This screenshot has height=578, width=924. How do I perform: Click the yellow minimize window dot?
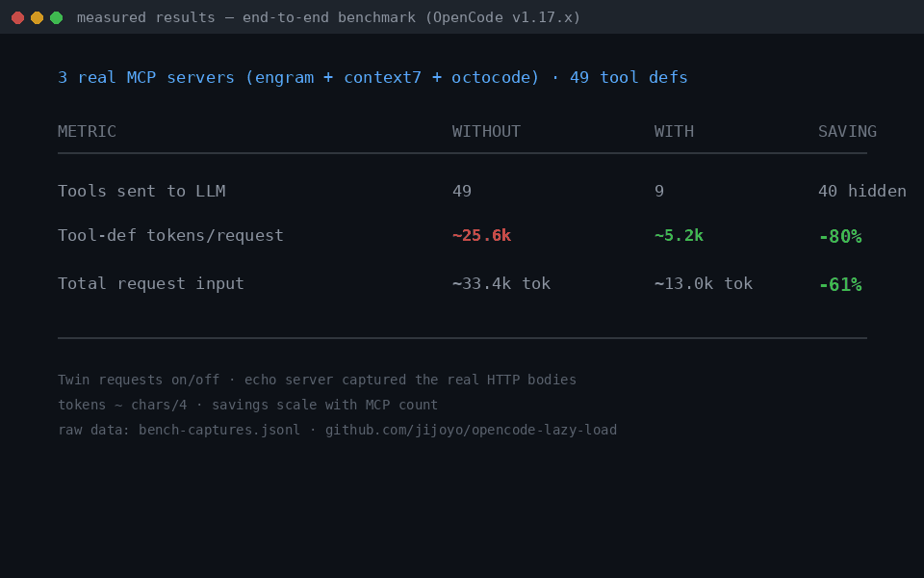tap(38, 17)
